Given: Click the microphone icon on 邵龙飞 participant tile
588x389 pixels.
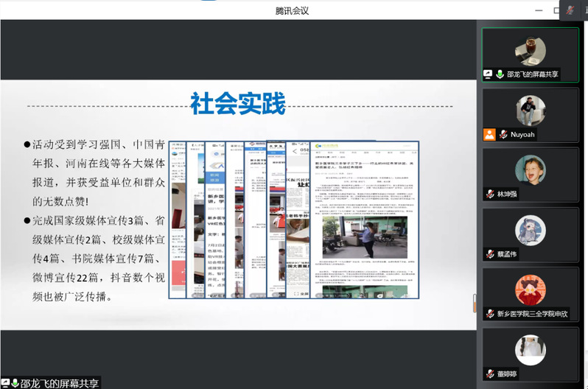Looking at the screenshot, I should 500,74.
